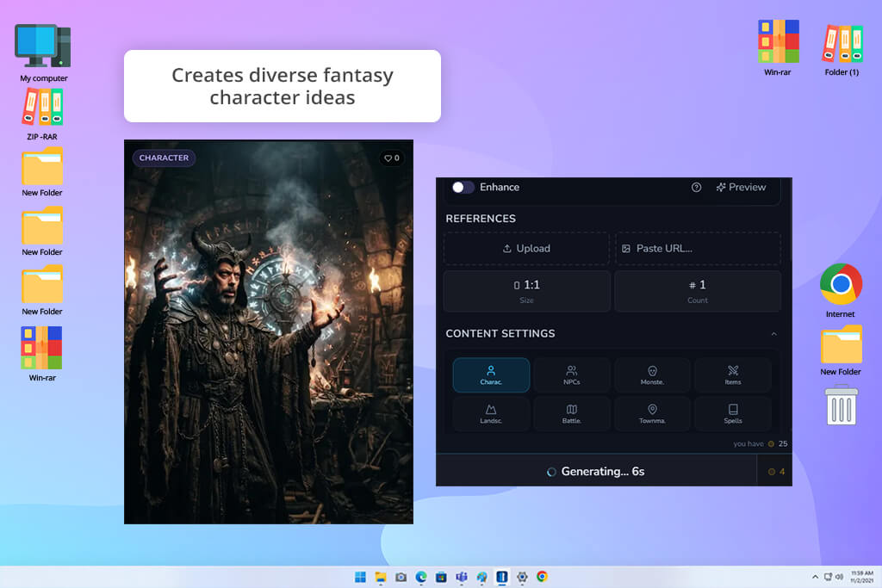Open the Camera app in the taskbar
The width and height of the screenshot is (882, 588).
pyautogui.click(x=401, y=577)
